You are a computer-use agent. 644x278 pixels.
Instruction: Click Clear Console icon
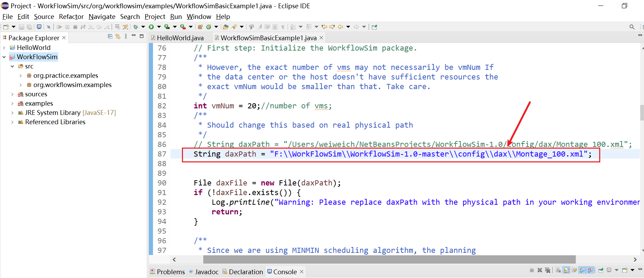[x=558, y=270]
